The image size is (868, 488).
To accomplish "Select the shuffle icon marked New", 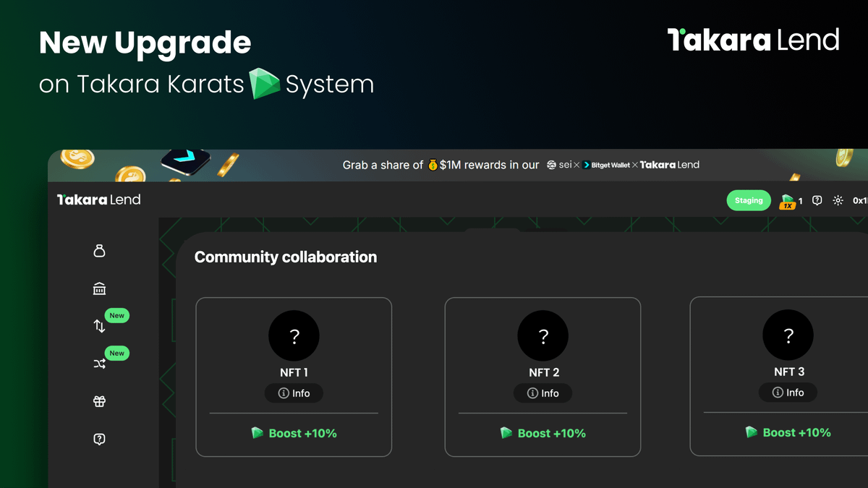I will (x=99, y=364).
